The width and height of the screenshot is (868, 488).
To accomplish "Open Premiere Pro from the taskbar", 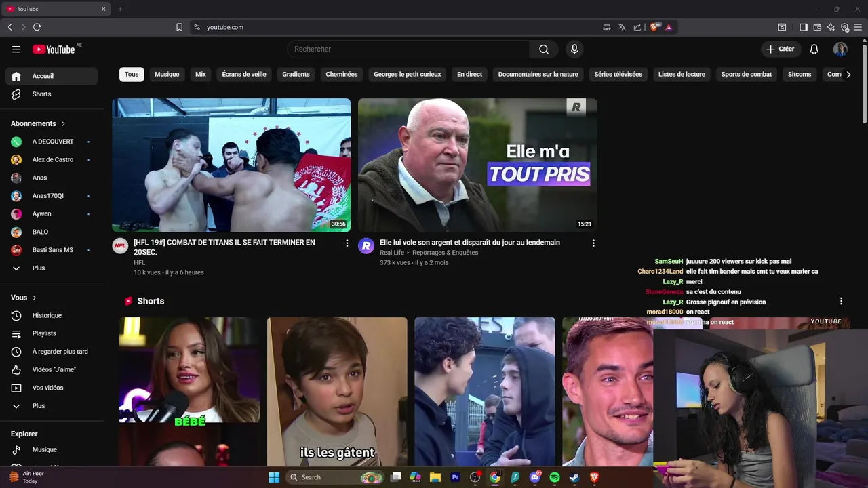I will pyautogui.click(x=455, y=477).
